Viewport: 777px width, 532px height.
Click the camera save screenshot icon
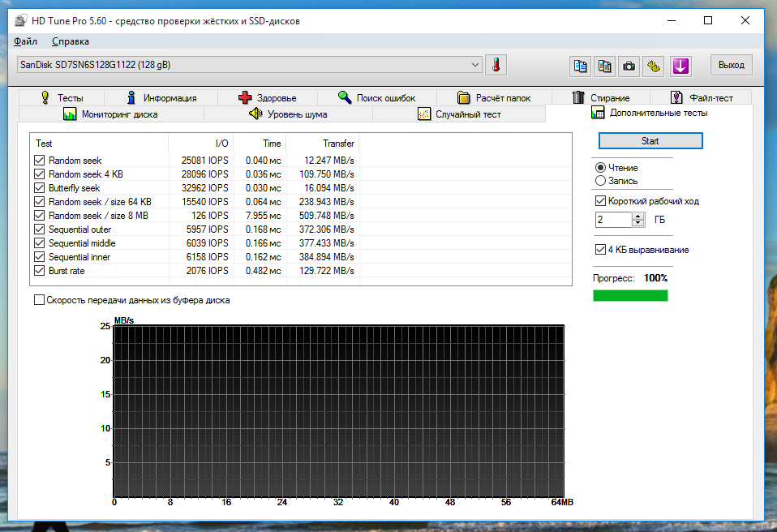[x=629, y=66]
